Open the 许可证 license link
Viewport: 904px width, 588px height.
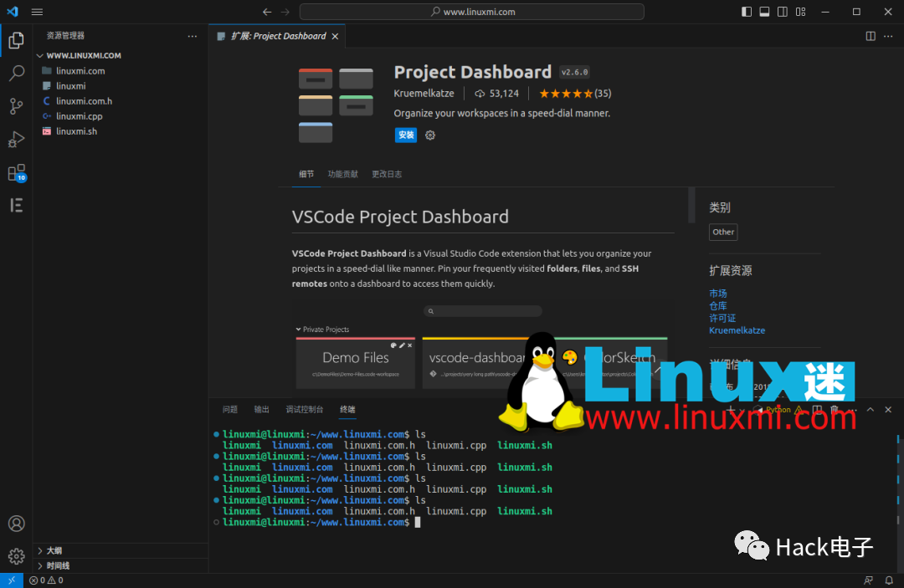pos(722,318)
